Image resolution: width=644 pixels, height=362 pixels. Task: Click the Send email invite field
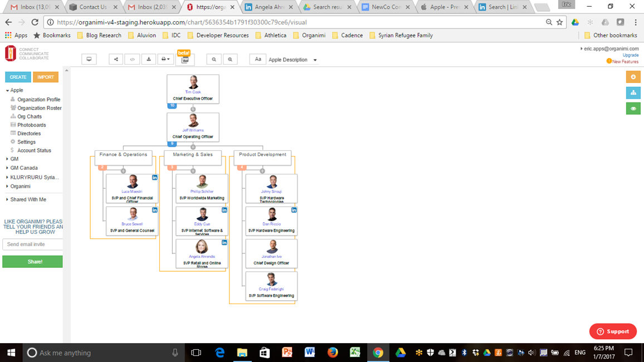pyautogui.click(x=33, y=244)
